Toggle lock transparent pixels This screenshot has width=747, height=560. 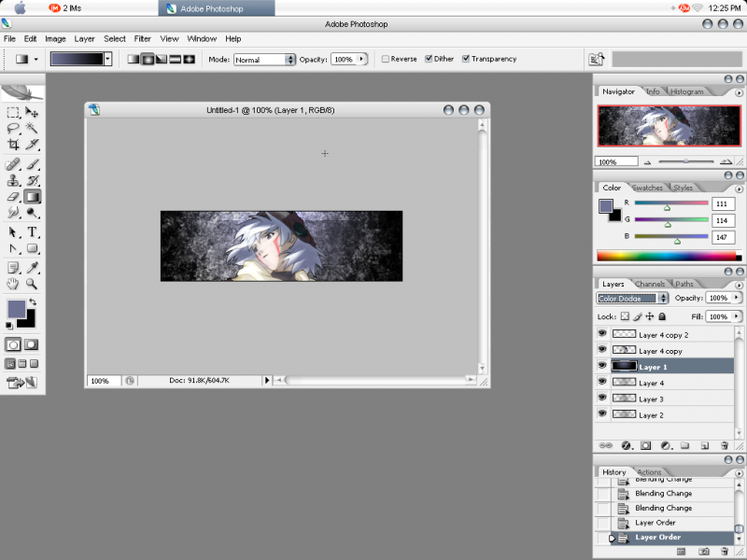click(x=625, y=316)
